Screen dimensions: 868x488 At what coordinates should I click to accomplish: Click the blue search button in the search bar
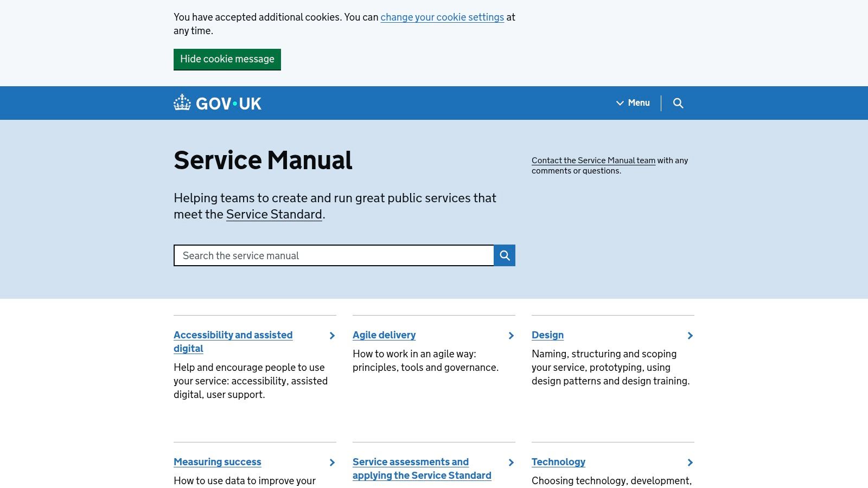click(504, 255)
